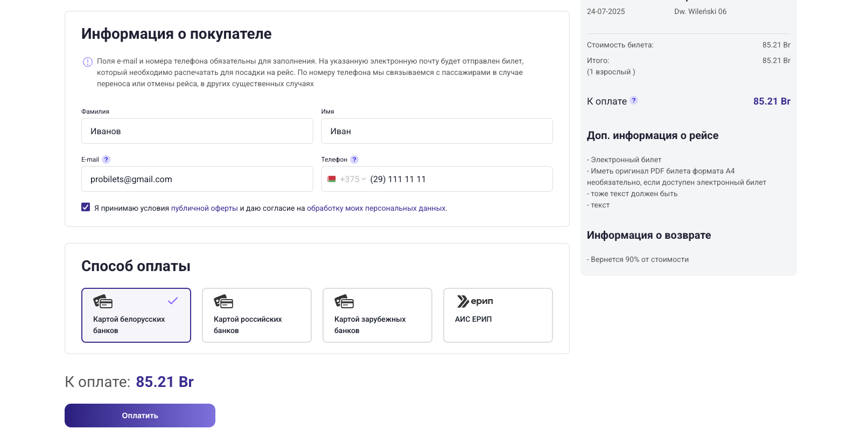Click the Фамилия field containing Иванов

click(x=197, y=131)
